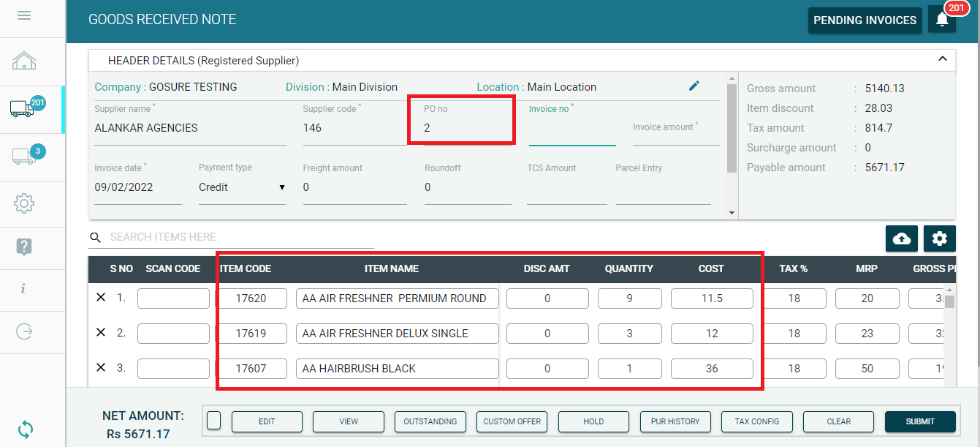
Task: Click the cloud upload icon button
Action: (x=903, y=238)
